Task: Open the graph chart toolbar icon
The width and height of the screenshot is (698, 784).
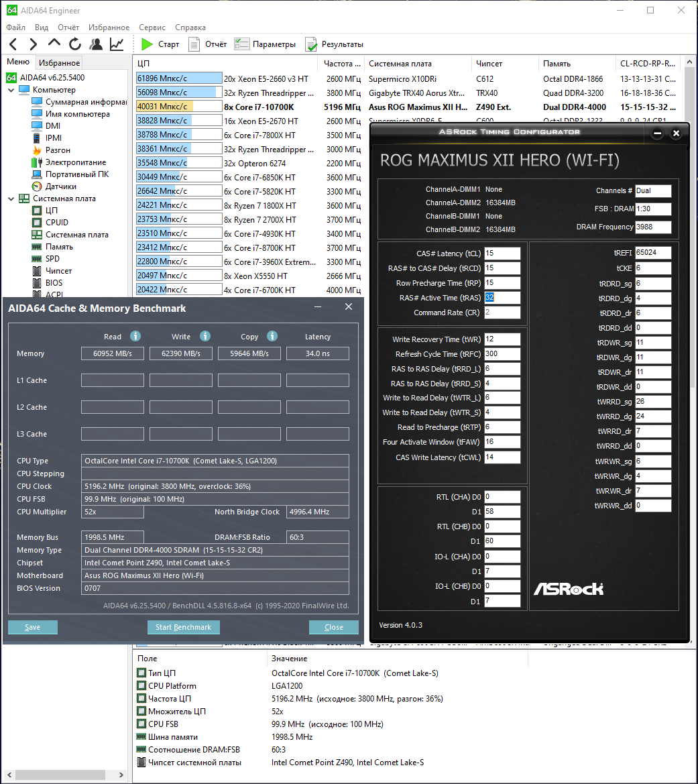Action: tap(117, 44)
